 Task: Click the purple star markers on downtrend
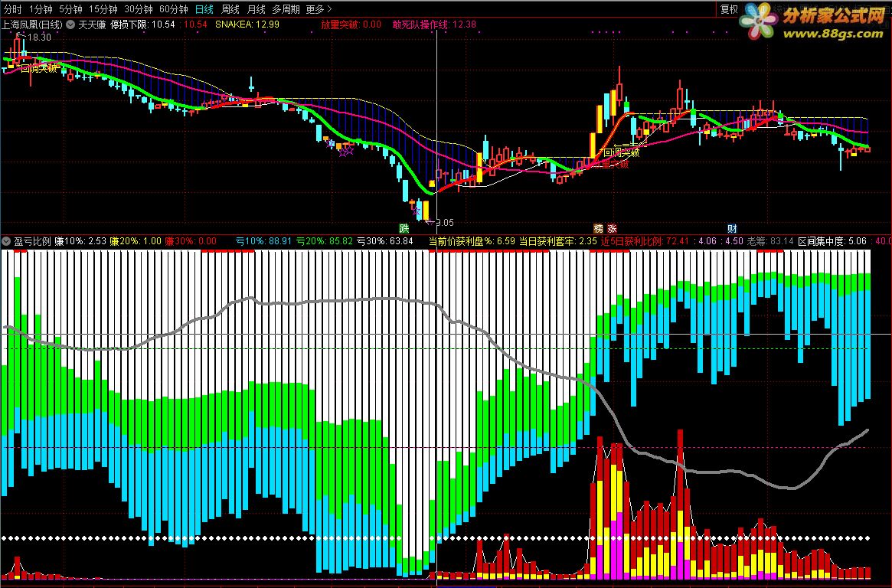point(340,149)
